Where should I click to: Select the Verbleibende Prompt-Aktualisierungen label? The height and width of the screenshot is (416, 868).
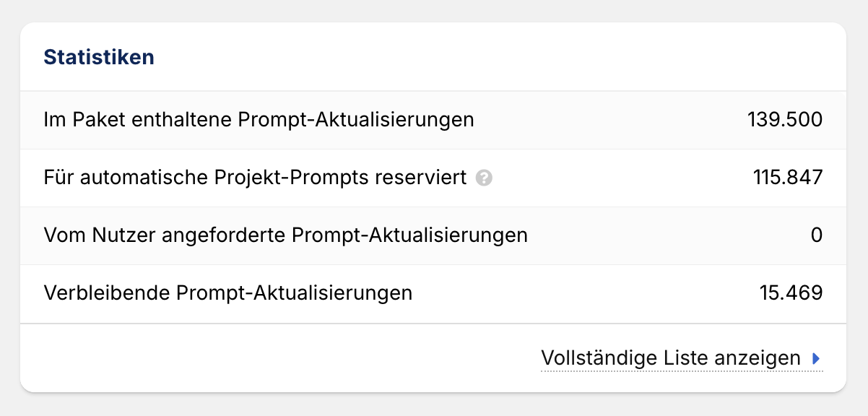(x=228, y=293)
